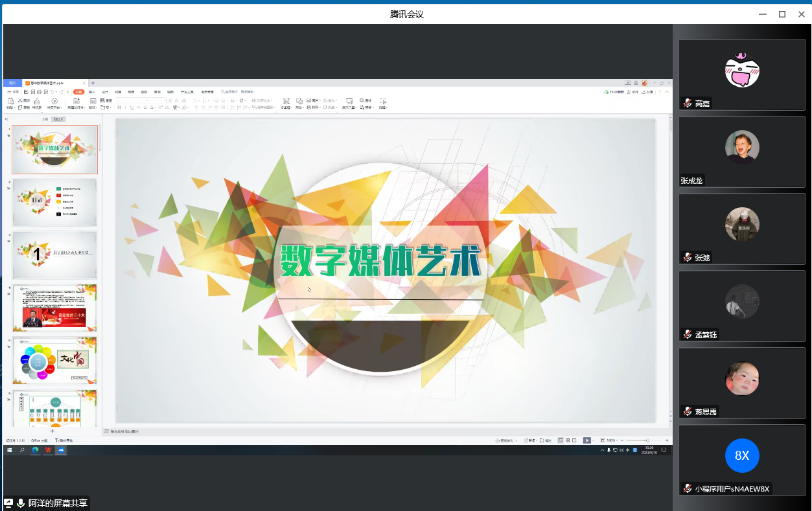Image resolution: width=812 pixels, height=511 pixels.
Task: Click WPS icon in shared Windows taskbar
Action: click(x=48, y=449)
